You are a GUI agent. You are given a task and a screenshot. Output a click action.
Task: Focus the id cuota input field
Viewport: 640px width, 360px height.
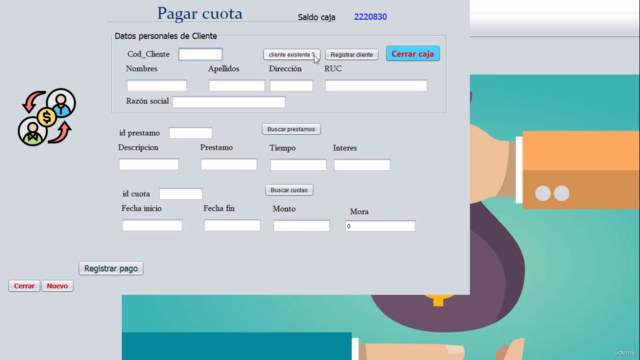click(181, 193)
